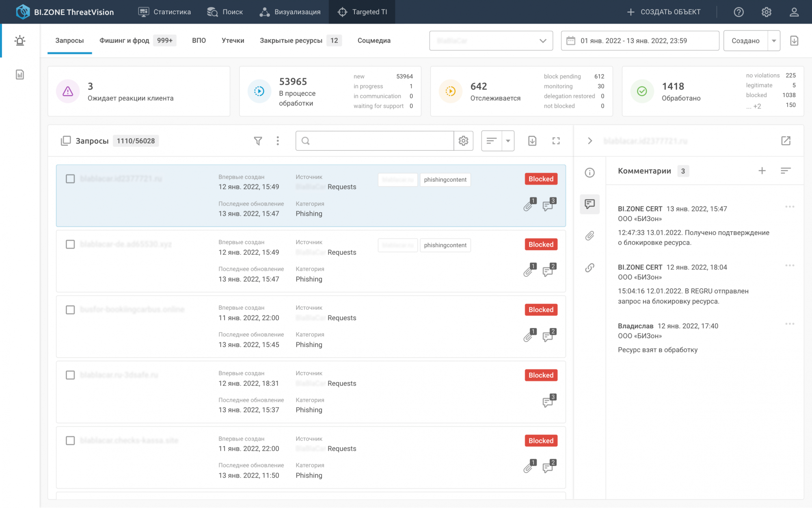Image resolution: width=812 pixels, height=508 pixels.
Task: Open the Создано sort dropdown arrow
Action: click(774, 41)
